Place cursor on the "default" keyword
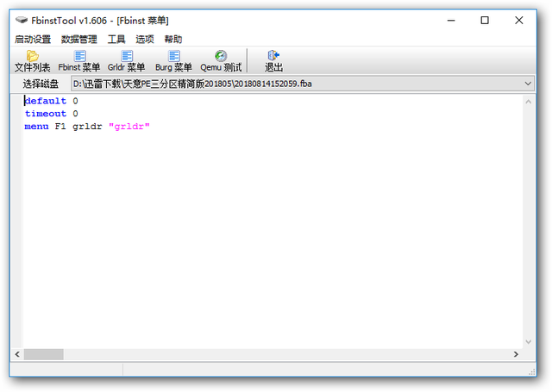Viewport: 552px width, 392px height. click(46, 101)
